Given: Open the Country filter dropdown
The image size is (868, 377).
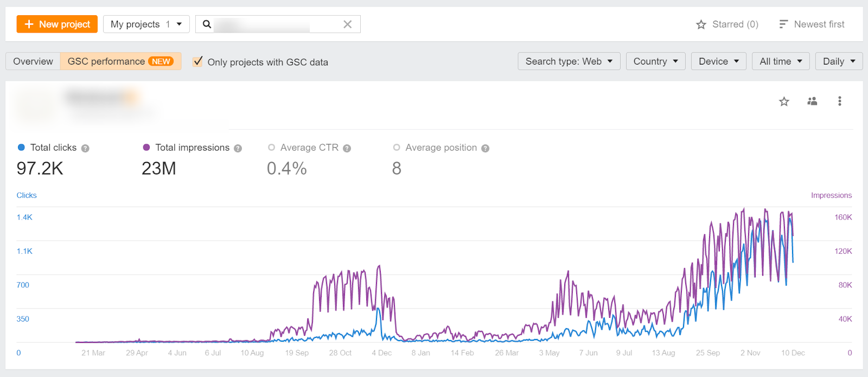Looking at the screenshot, I should (x=655, y=61).
